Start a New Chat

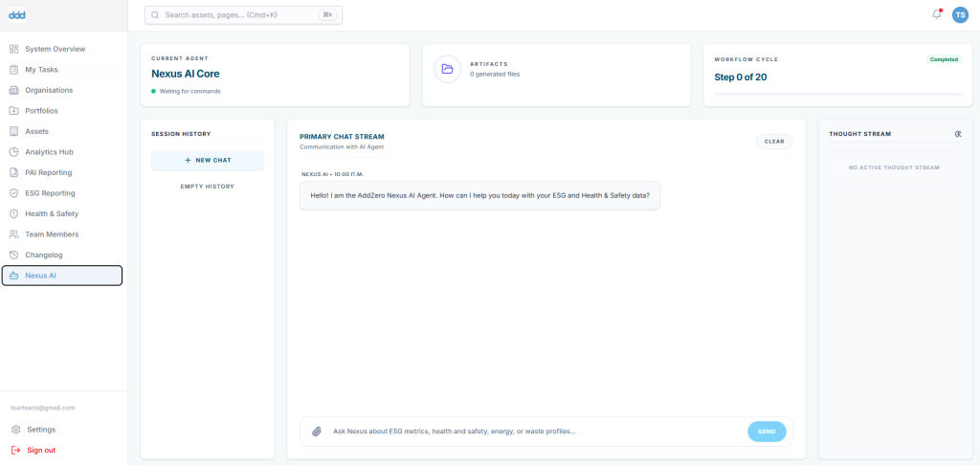point(208,161)
